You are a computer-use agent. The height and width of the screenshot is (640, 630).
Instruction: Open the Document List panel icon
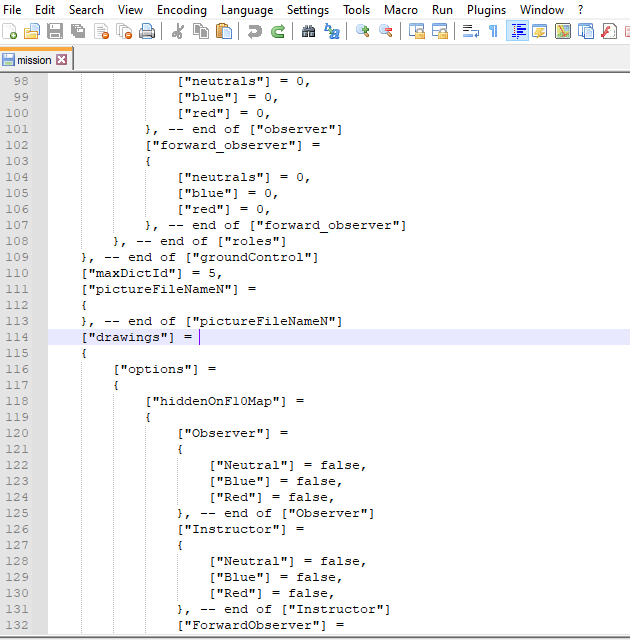click(x=586, y=31)
